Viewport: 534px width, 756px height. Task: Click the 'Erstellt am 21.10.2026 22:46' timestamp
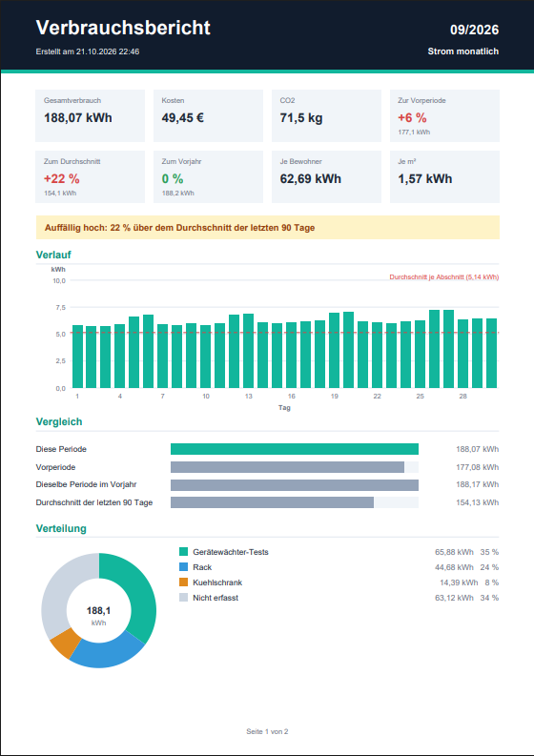(88, 51)
